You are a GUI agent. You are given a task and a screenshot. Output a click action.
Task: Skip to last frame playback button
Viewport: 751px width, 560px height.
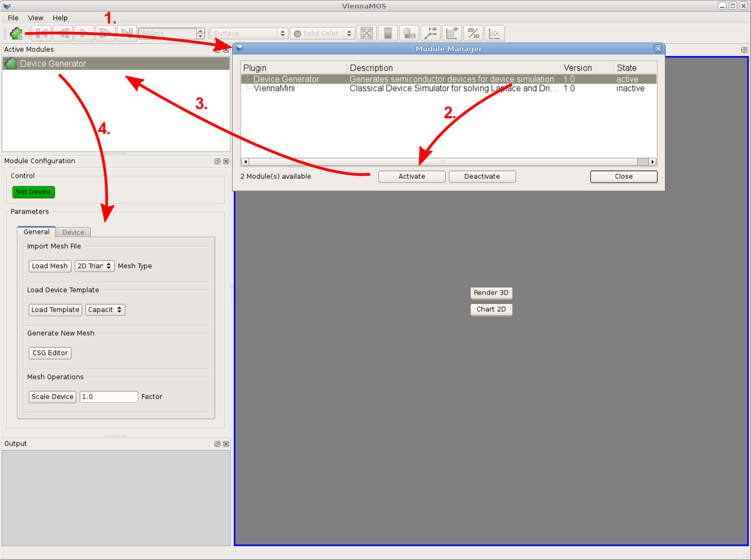coord(127,33)
